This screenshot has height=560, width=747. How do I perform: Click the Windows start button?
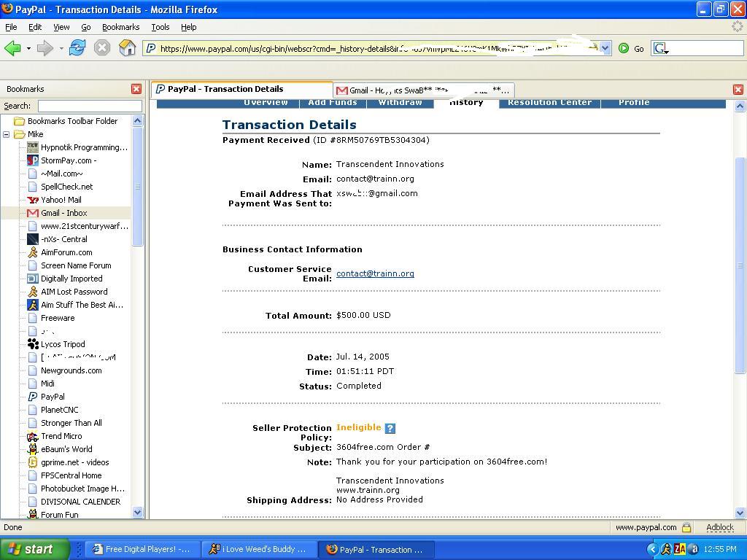(34, 549)
